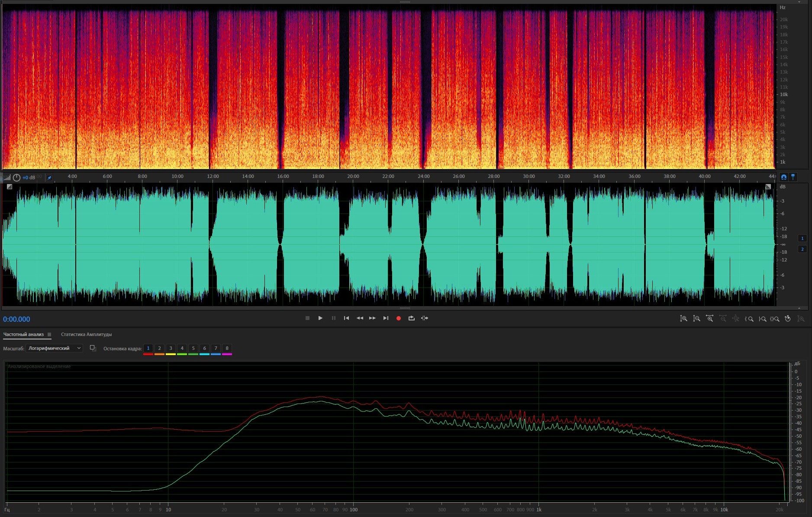Click hold frame button 6
The width and height of the screenshot is (812, 517).
pos(204,349)
